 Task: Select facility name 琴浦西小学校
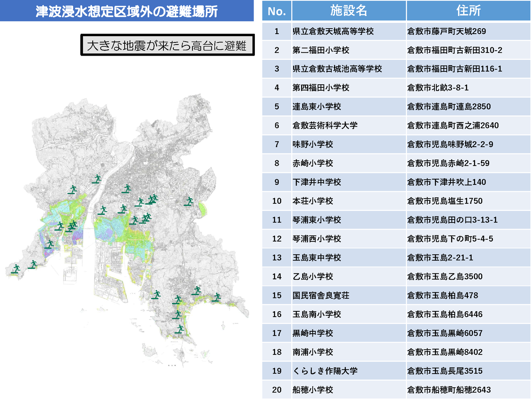click(x=317, y=239)
